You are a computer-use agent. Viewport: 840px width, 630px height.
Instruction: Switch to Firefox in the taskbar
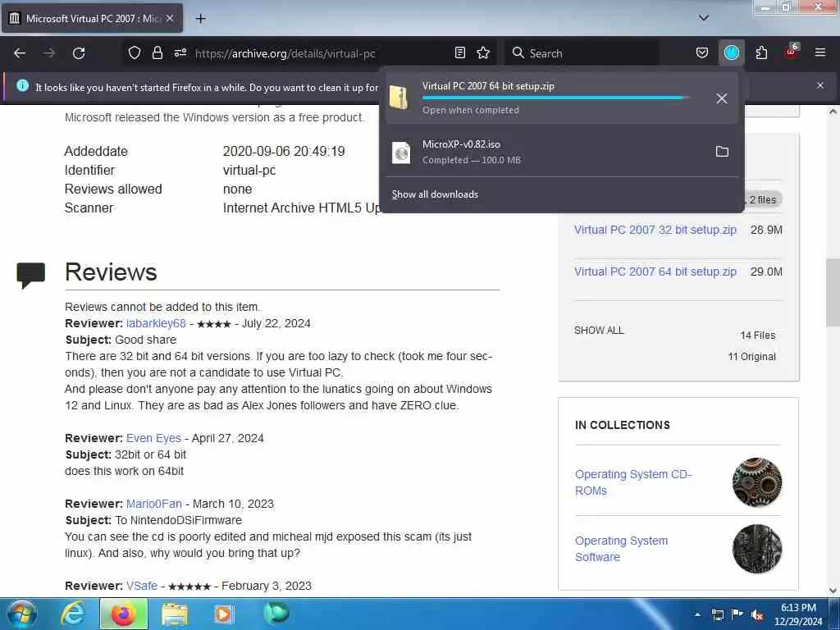123,614
